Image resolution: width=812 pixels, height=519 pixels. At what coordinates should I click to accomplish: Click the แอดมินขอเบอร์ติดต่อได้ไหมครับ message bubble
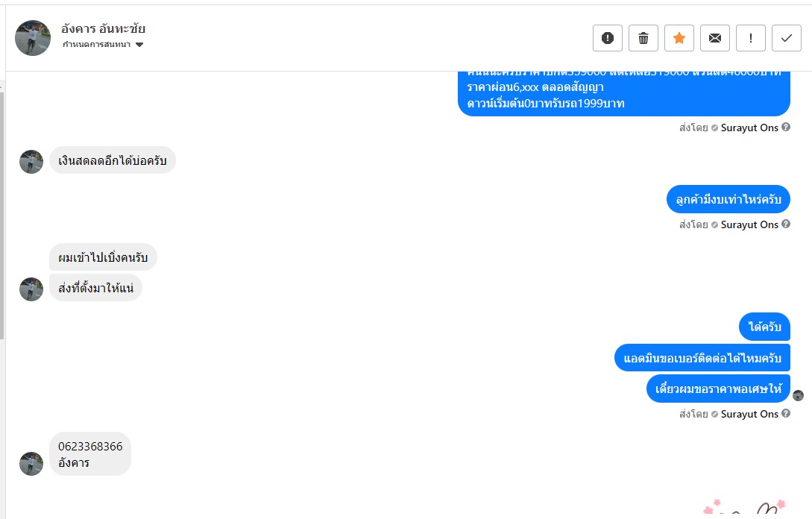pos(702,358)
